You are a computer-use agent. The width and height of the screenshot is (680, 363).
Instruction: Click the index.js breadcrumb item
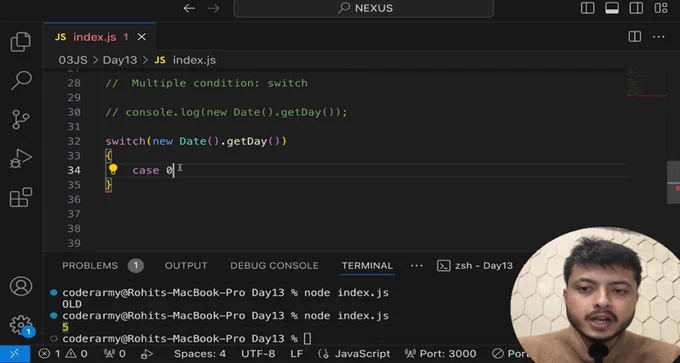click(185, 60)
